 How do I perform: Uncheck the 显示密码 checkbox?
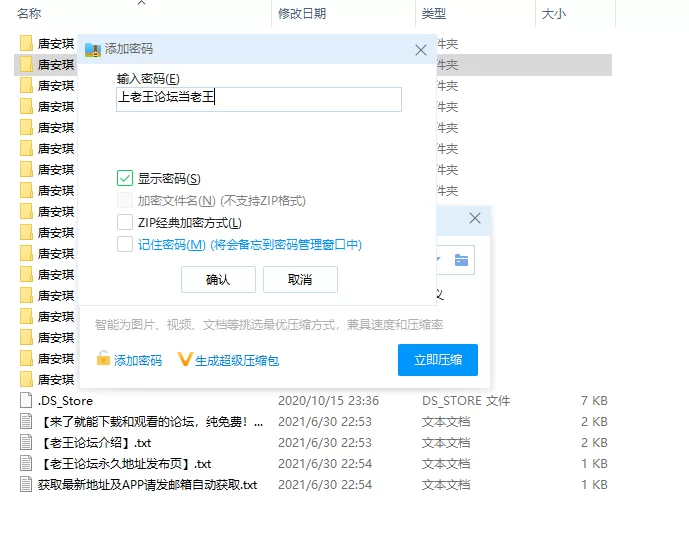[125, 178]
